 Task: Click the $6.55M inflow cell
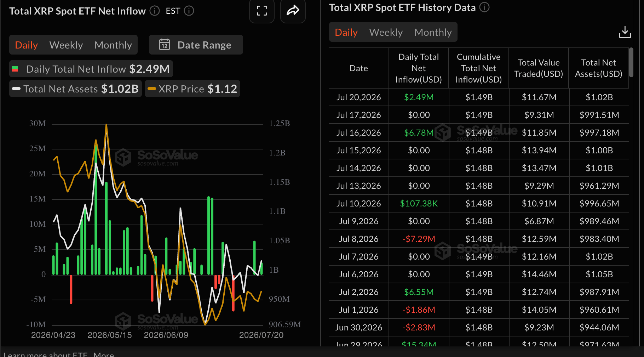(x=419, y=292)
